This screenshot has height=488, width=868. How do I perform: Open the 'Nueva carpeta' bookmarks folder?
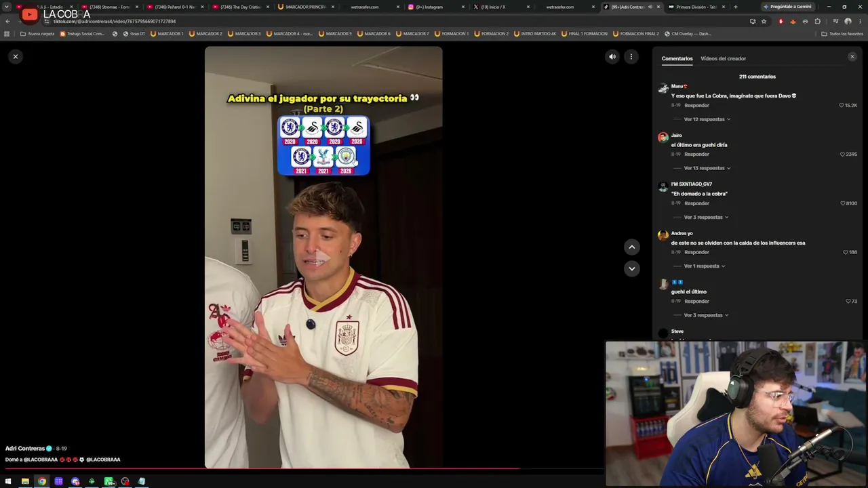pyautogui.click(x=37, y=34)
